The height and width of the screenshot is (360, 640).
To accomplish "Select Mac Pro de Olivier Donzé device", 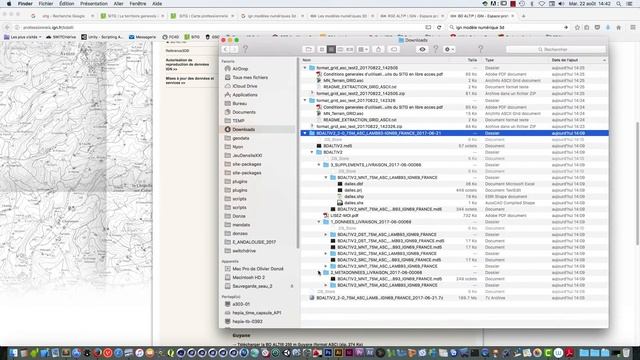I will [x=258, y=269].
